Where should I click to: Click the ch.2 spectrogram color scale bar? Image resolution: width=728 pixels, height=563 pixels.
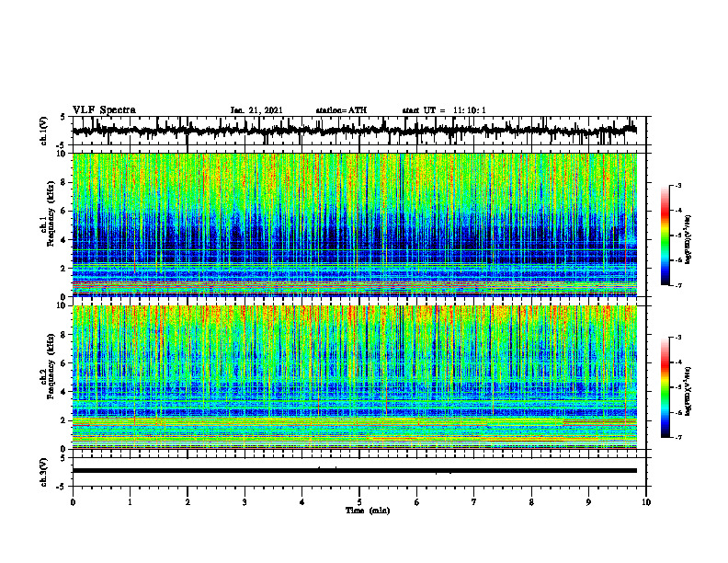click(x=665, y=387)
